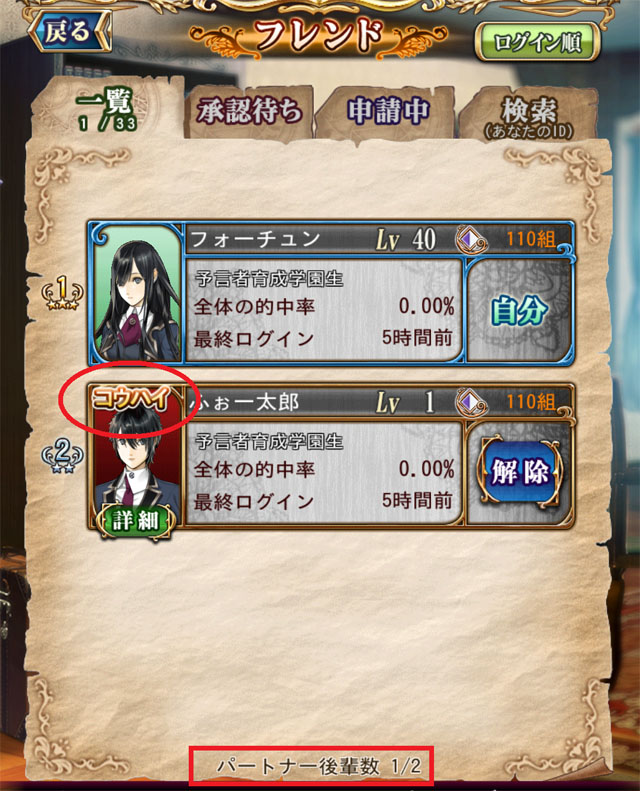Screen dimensions: 640x791
Task: Open the 申請中 tab
Action: [x=387, y=112]
